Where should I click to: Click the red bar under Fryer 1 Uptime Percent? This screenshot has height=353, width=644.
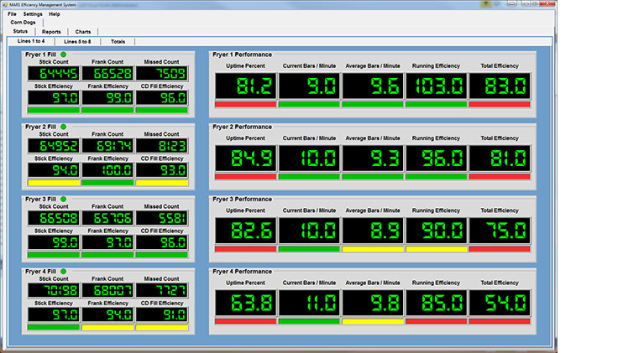pos(244,104)
